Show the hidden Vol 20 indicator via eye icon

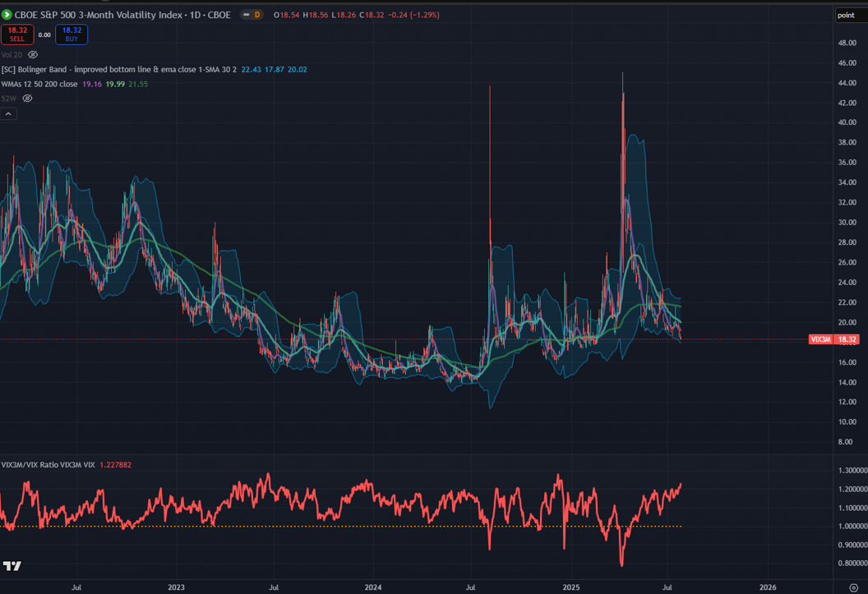point(33,55)
